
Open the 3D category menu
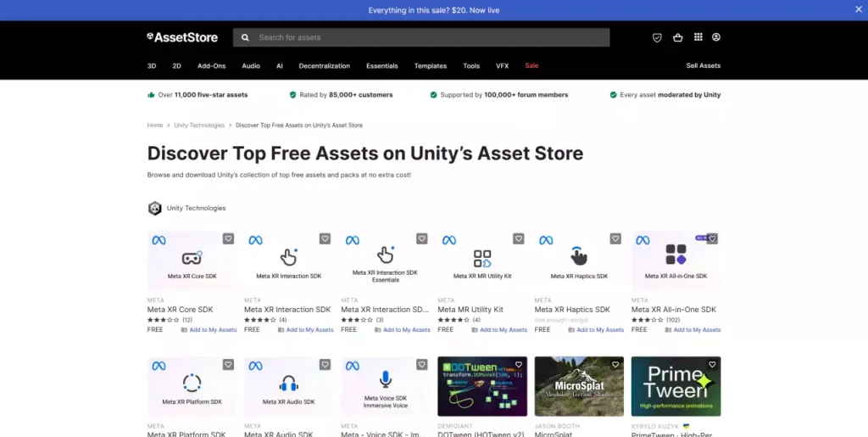click(x=152, y=66)
